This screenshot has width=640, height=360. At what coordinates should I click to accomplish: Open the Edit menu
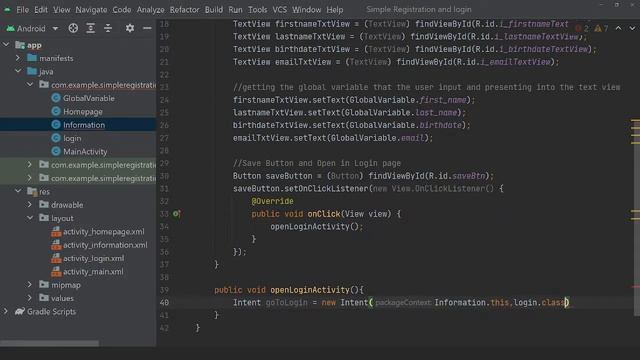(41, 9)
